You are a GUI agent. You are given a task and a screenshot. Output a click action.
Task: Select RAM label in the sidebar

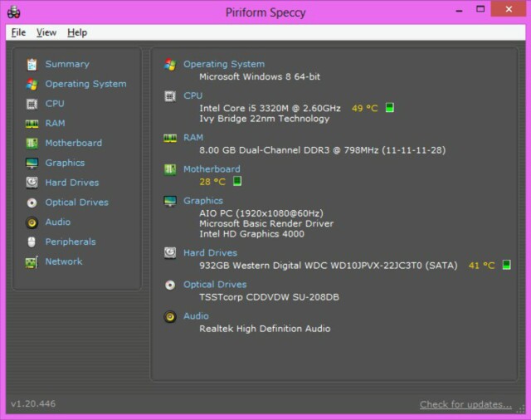(x=56, y=124)
